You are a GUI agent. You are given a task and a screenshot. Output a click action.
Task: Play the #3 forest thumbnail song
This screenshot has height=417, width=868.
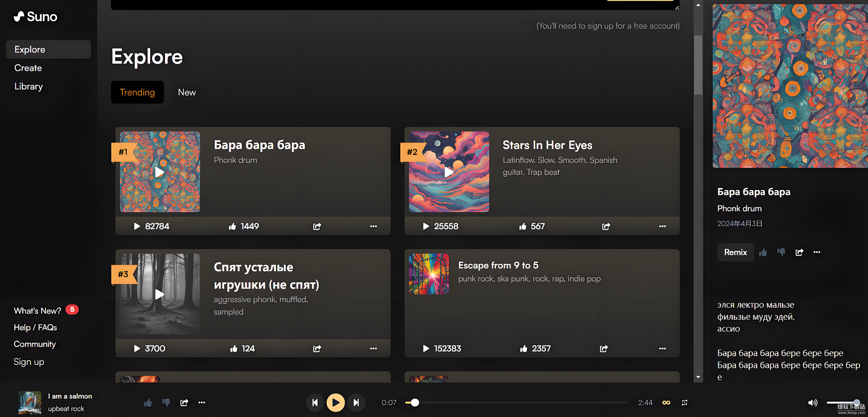coord(159,294)
